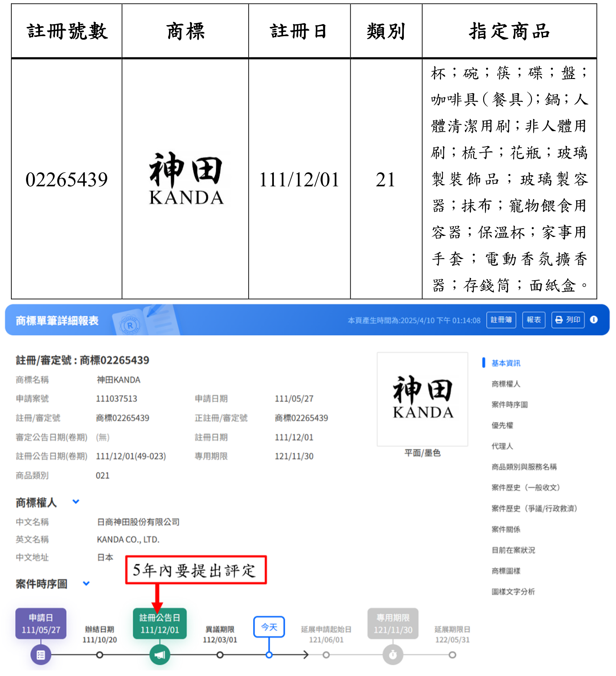Click the 申請案號 value 111037513
The width and height of the screenshot is (616, 676).
[x=117, y=399]
